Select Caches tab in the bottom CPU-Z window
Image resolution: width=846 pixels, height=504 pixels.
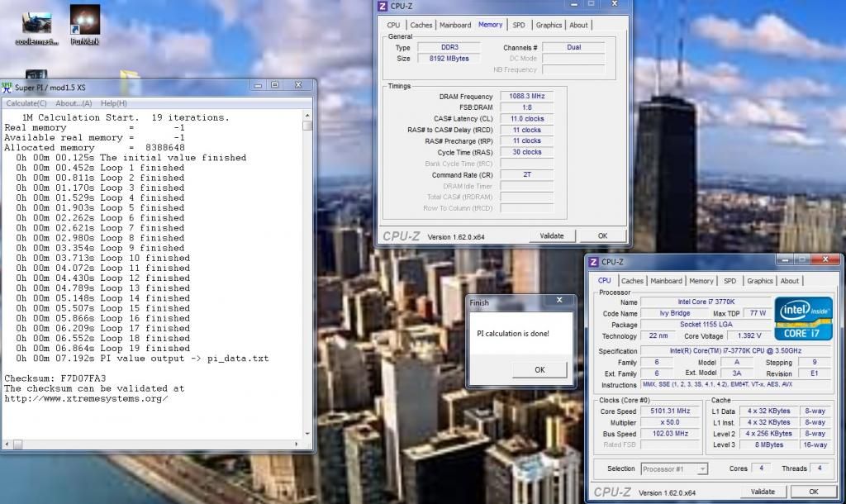[x=632, y=281]
